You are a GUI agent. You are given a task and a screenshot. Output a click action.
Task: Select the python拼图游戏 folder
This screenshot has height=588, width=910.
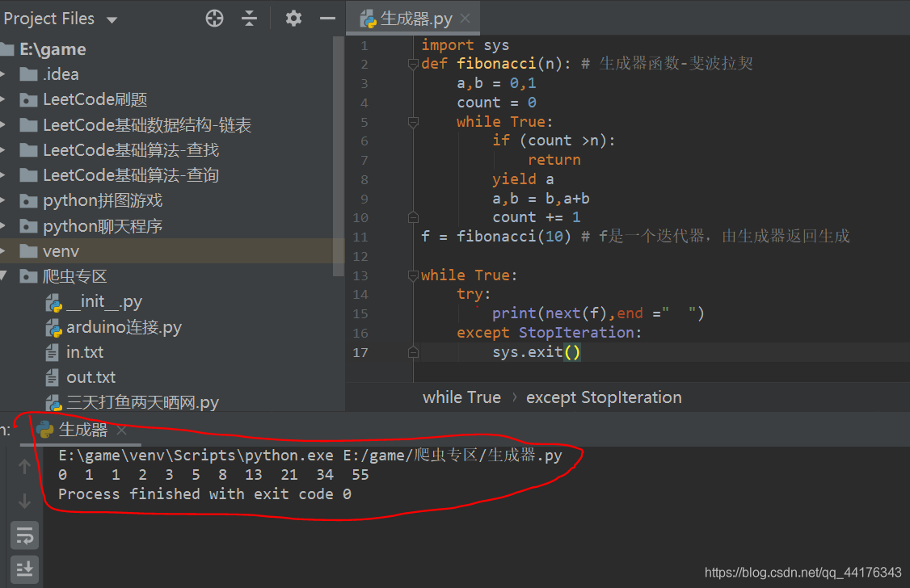(x=103, y=200)
